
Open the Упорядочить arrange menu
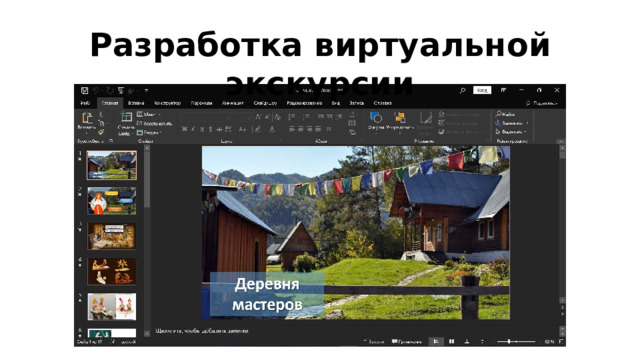click(x=400, y=121)
